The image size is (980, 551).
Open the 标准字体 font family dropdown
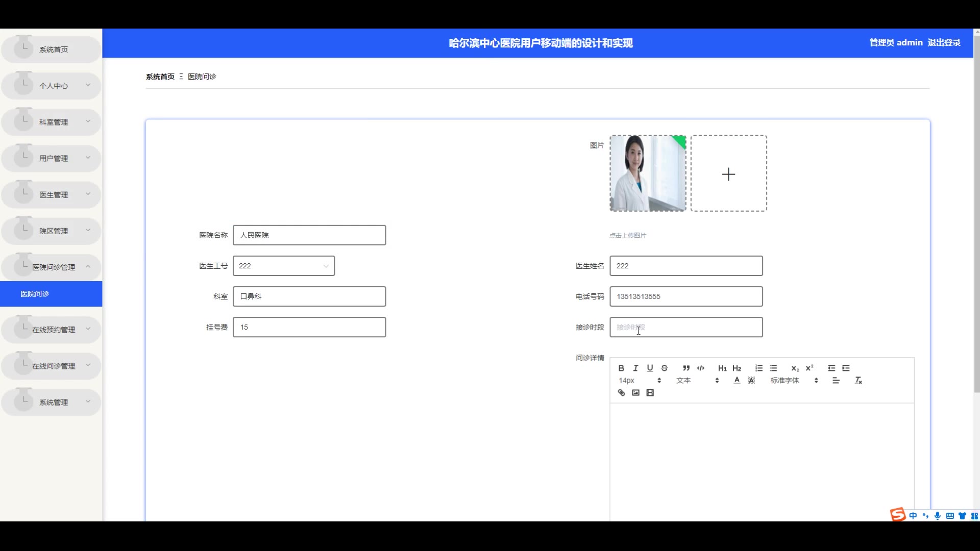click(794, 380)
